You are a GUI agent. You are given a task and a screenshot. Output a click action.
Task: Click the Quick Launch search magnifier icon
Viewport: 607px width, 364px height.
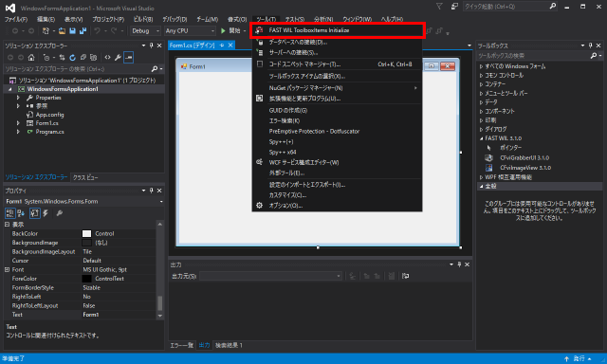(552, 6)
